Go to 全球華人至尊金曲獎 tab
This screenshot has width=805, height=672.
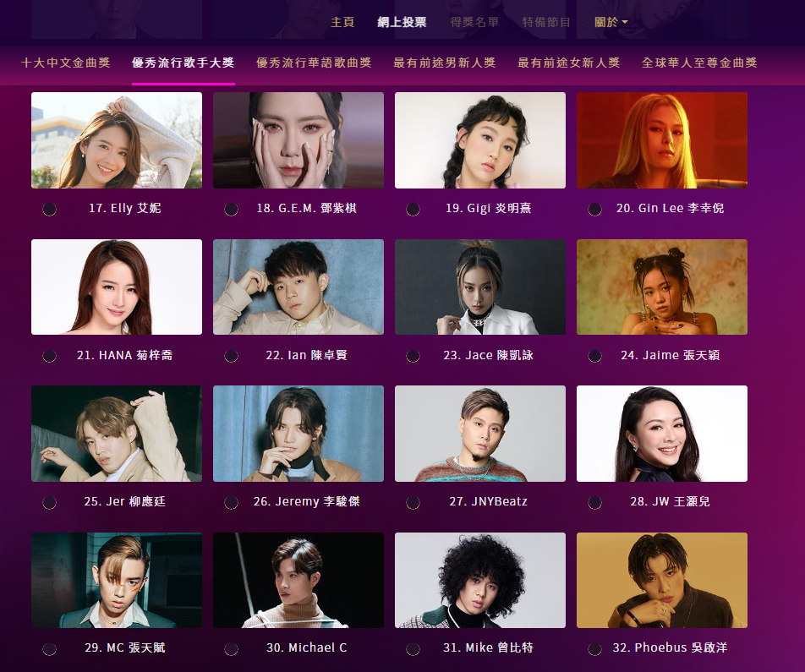(699, 63)
